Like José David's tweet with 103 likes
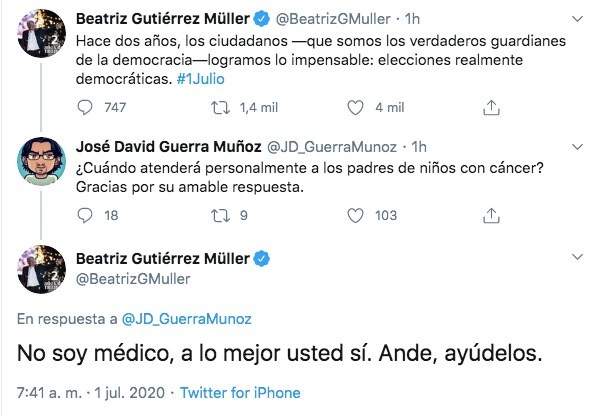 point(355,215)
